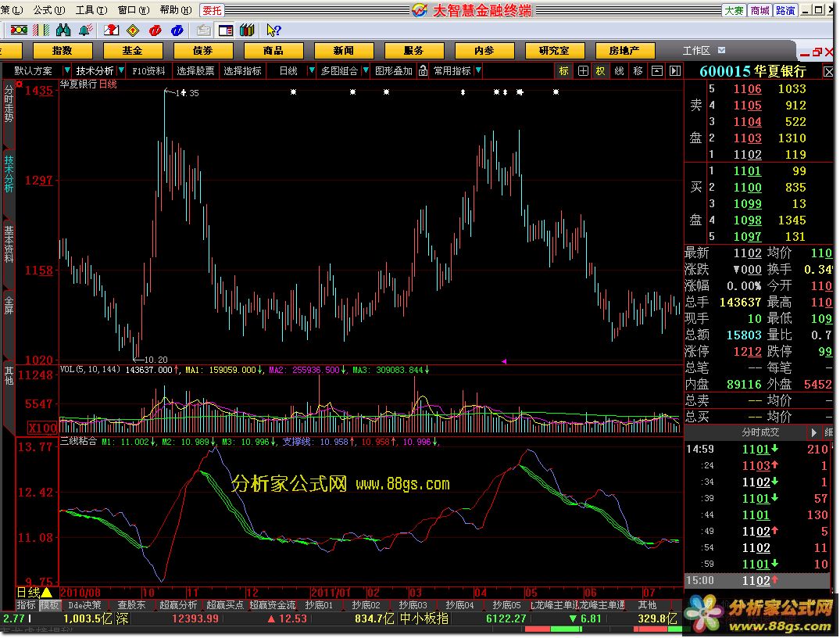Click the question mark envelope icon
This screenshot has height=638, width=840.
coord(112,30)
